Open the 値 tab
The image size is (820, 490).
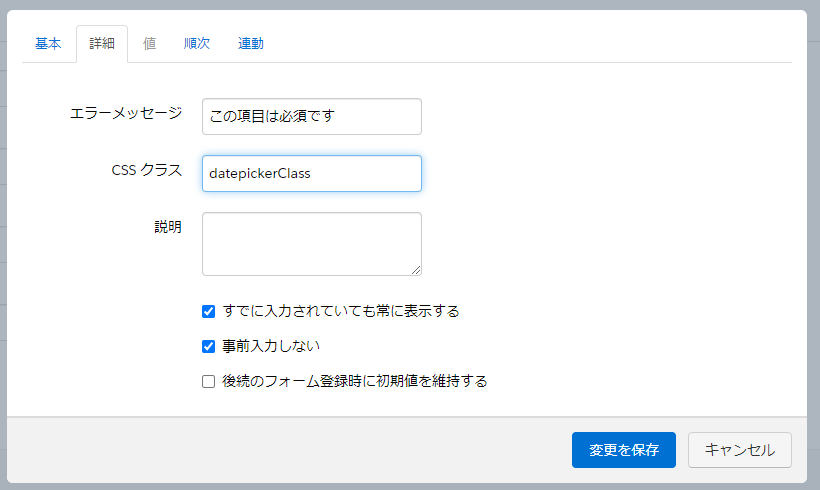click(x=150, y=43)
